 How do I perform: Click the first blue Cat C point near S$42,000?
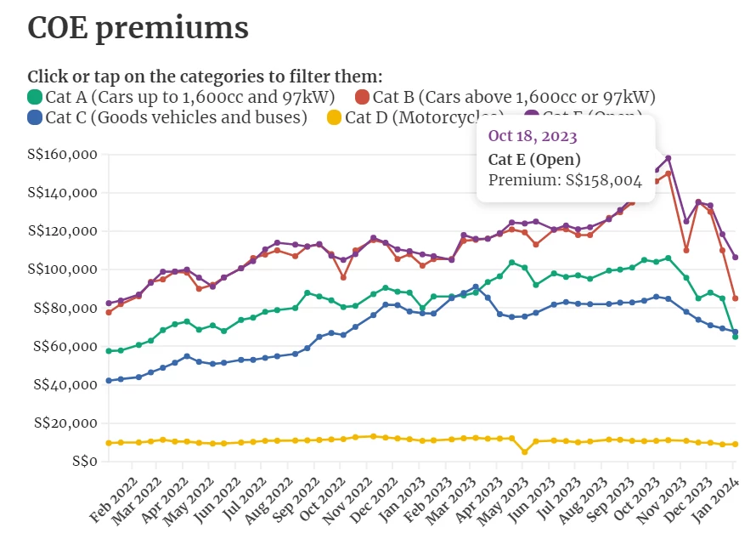pyautogui.click(x=109, y=381)
